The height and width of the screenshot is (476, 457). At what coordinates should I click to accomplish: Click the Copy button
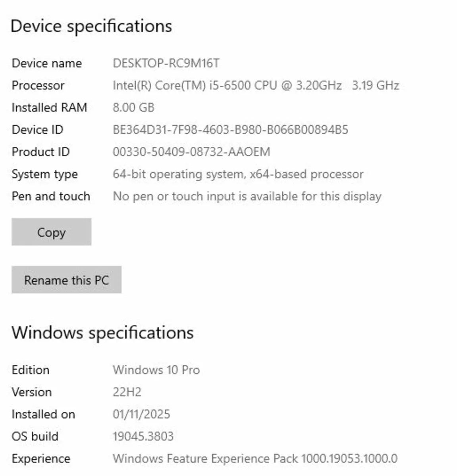point(51,232)
